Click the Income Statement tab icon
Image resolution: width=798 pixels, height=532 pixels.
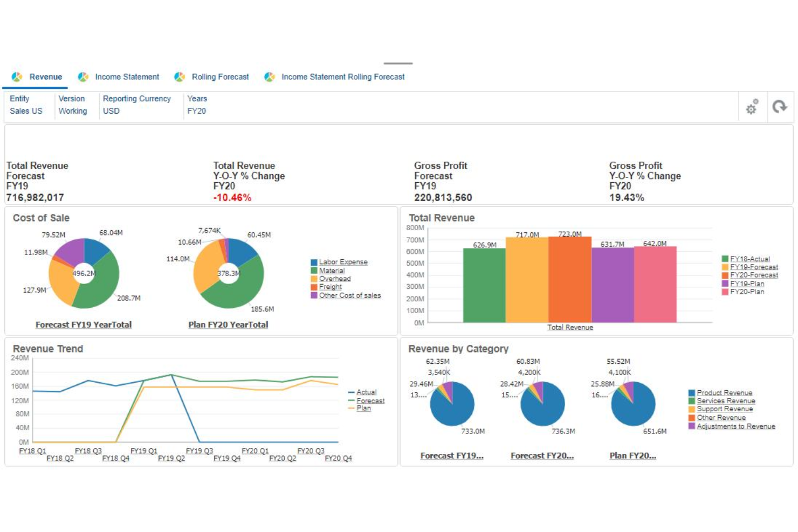coord(82,76)
